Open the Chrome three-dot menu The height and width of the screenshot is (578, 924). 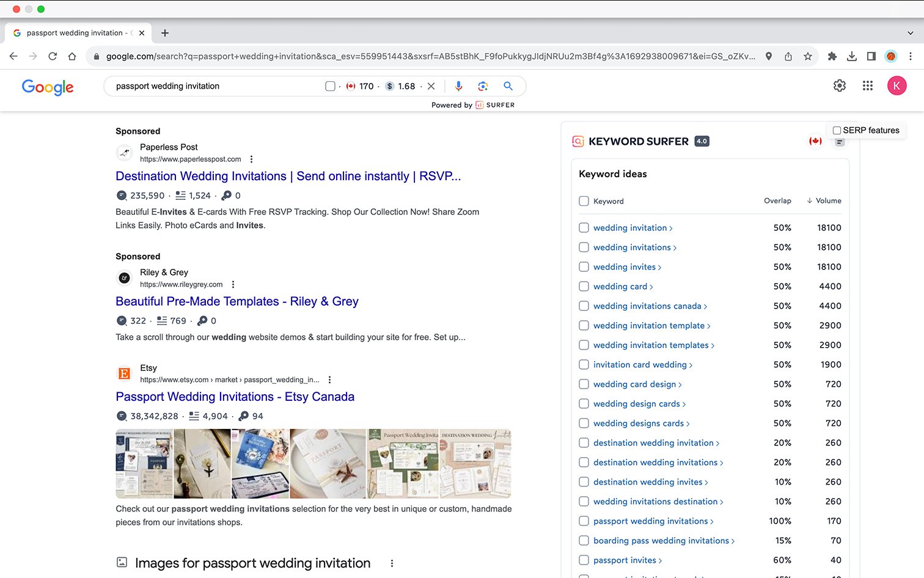pyautogui.click(x=911, y=56)
